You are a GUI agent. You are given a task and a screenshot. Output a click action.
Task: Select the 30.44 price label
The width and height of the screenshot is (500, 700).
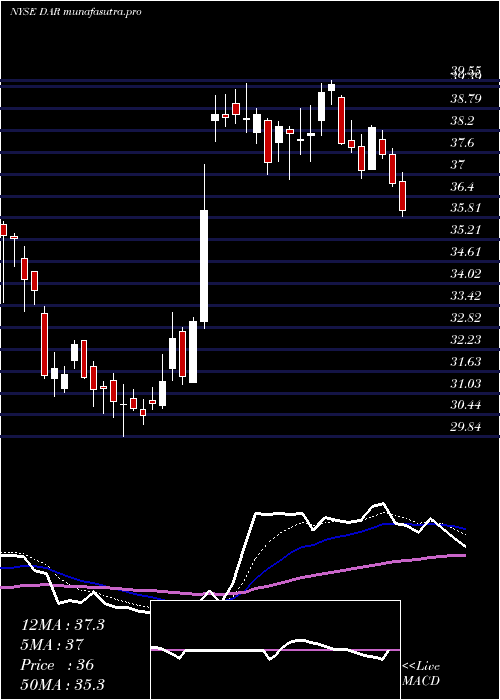click(466, 405)
